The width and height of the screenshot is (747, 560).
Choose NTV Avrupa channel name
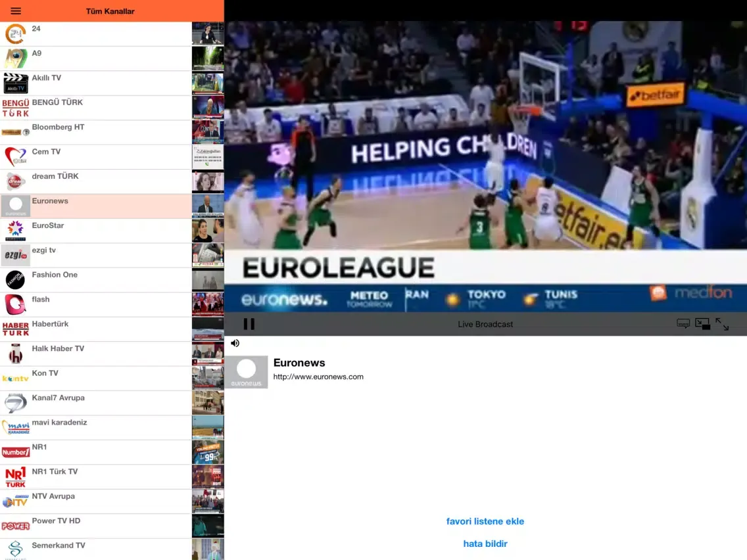pyautogui.click(x=53, y=496)
